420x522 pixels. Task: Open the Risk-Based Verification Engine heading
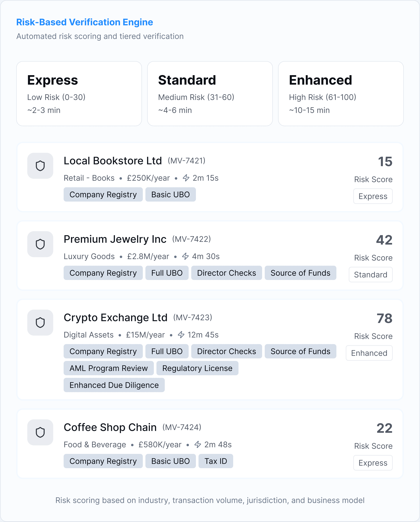click(x=85, y=22)
